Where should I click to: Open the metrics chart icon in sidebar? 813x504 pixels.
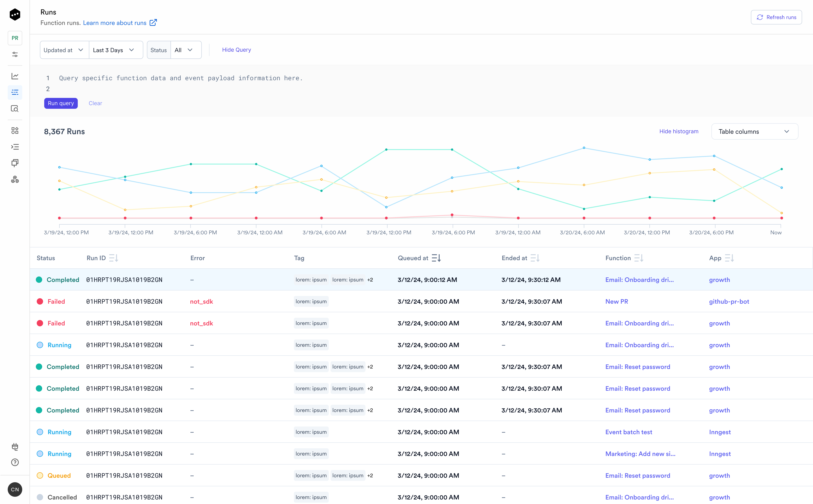15,76
